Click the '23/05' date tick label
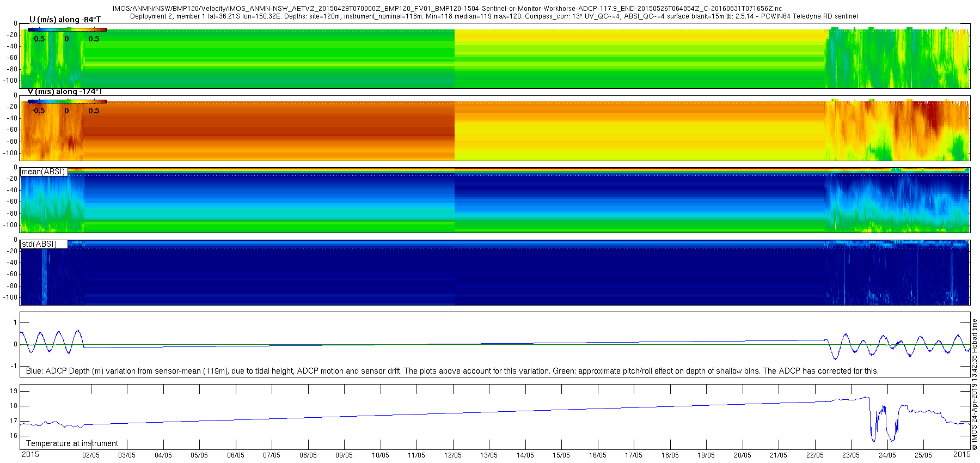 pos(851,455)
